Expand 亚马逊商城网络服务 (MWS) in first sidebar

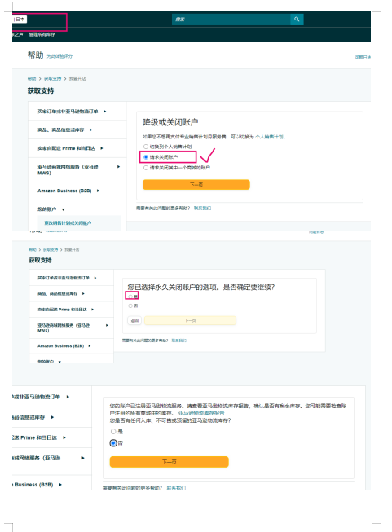click(x=77, y=169)
